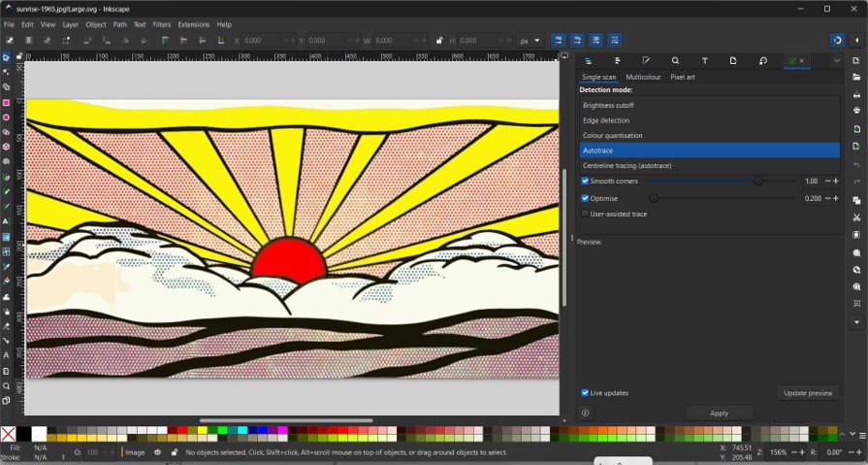Click the print icon in command bar

tap(857, 111)
